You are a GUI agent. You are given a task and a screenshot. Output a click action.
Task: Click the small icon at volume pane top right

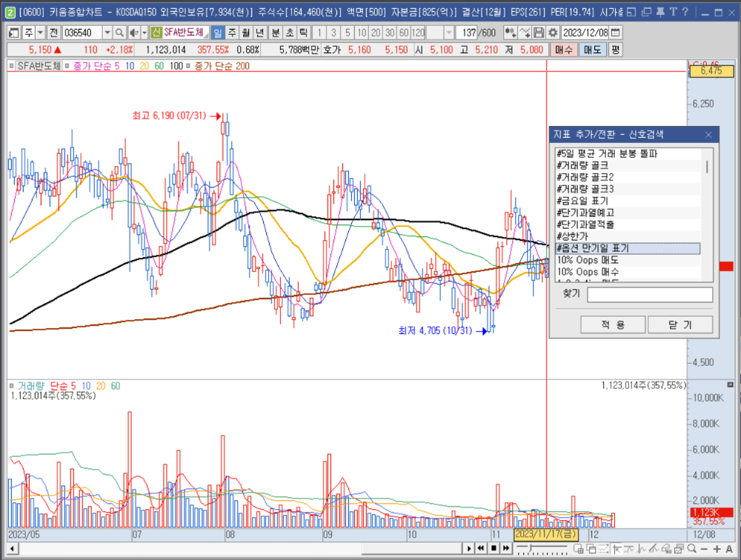point(730,384)
